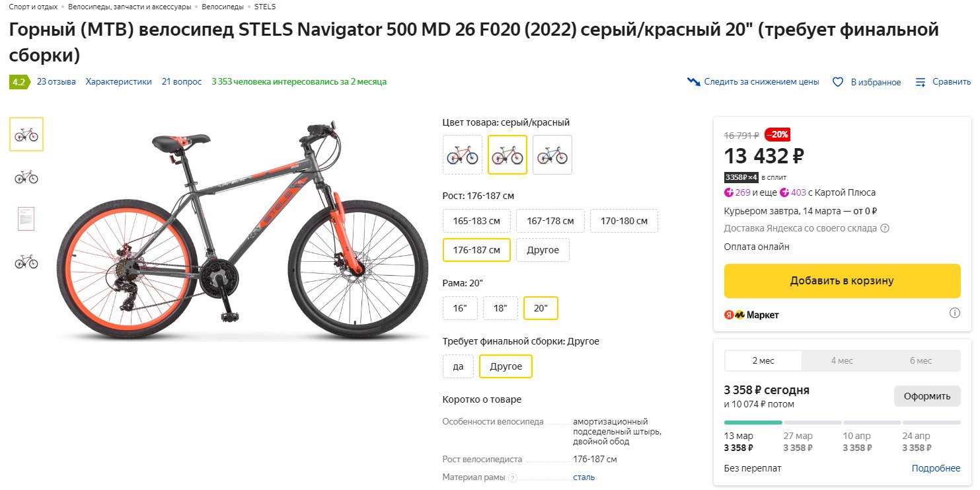The height and width of the screenshot is (490, 980).
Task: Select the 165-183 см height option
Action: coord(476,221)
